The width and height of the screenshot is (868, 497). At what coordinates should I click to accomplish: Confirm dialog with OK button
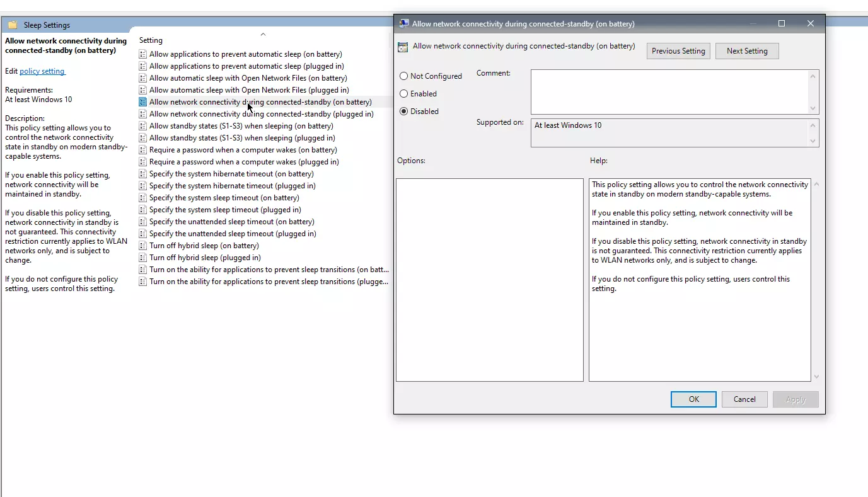[x=693, y=399]
